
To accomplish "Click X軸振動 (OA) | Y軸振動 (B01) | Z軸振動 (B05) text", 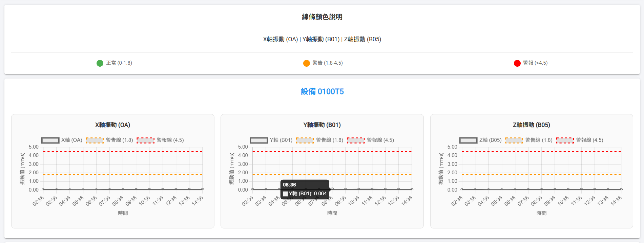I will point(322,39).
